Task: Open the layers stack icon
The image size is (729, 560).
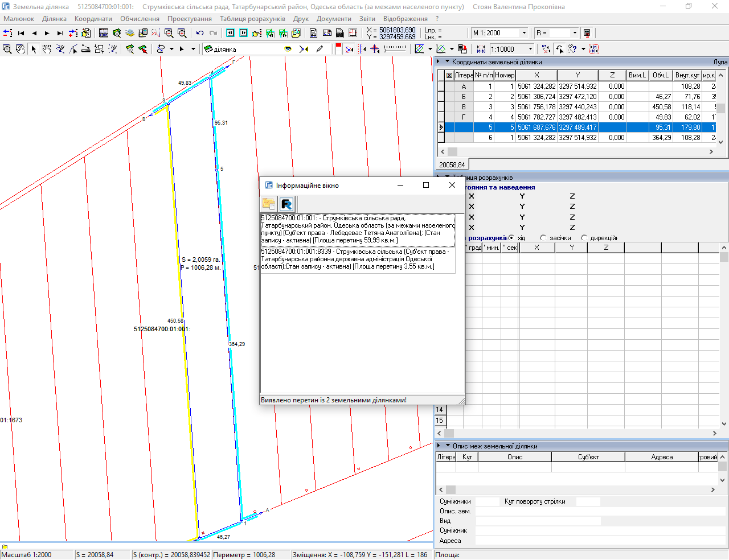Action: coord(130,33)
